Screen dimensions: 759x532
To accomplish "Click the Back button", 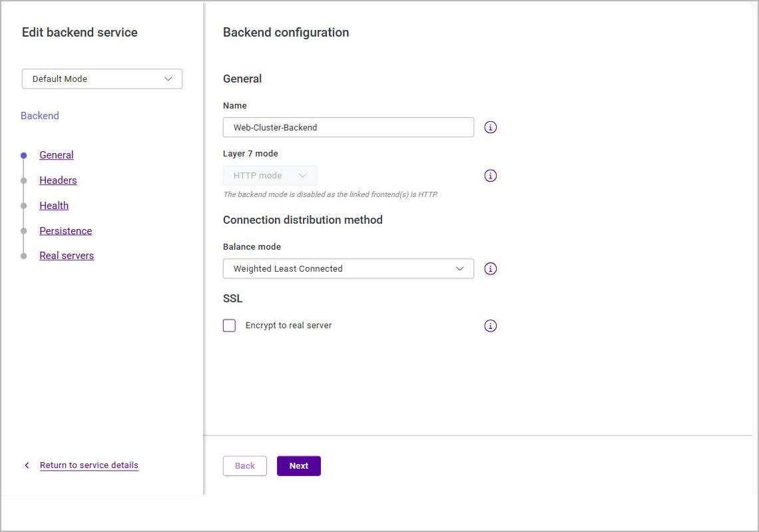I will coord(244,465).
